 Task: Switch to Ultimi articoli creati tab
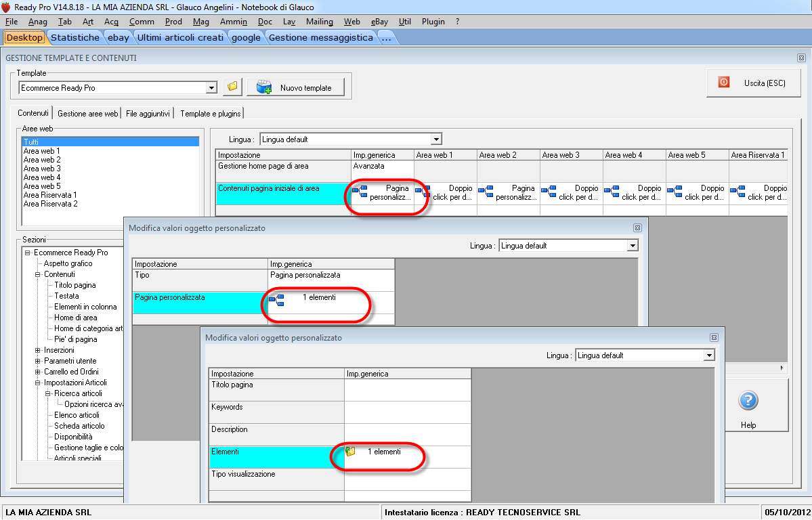[x=180, y=37]
